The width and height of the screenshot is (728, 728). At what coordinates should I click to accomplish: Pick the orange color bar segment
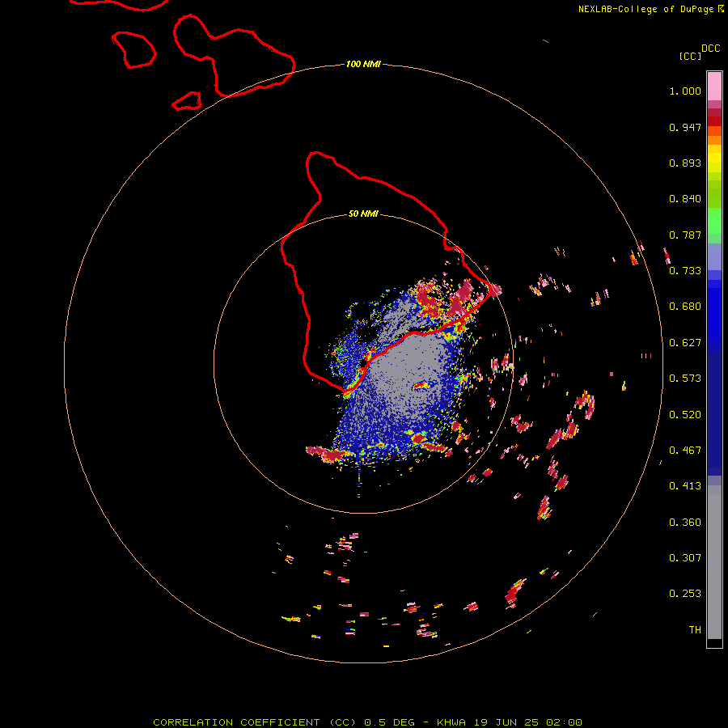[x=714, y=140]
